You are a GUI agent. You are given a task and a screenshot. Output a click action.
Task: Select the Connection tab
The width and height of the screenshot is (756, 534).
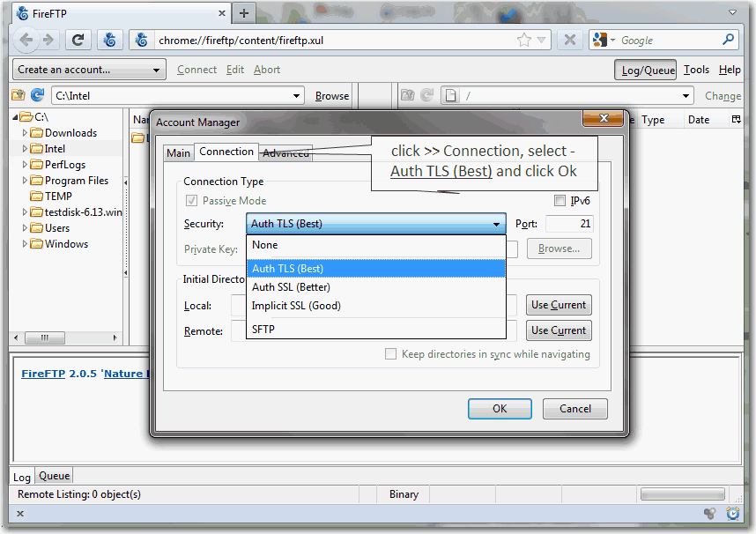(226, 152)
